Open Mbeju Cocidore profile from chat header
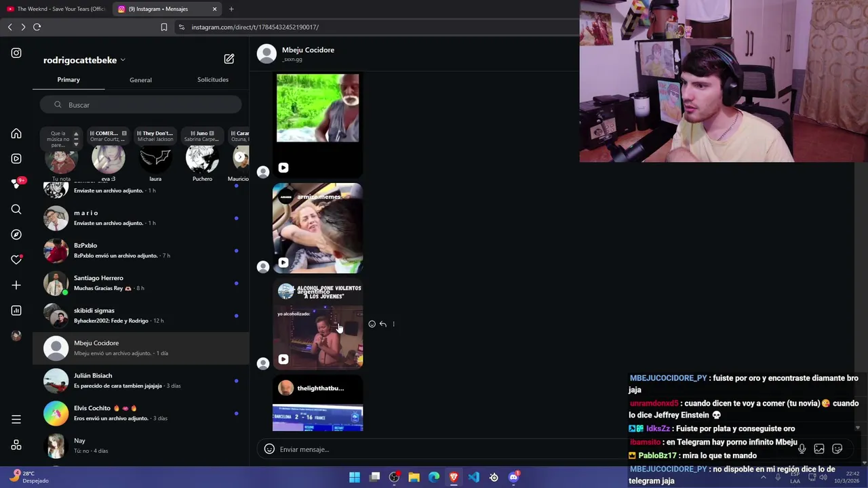This screenshot has height=488, width=868. click(308, 50)
